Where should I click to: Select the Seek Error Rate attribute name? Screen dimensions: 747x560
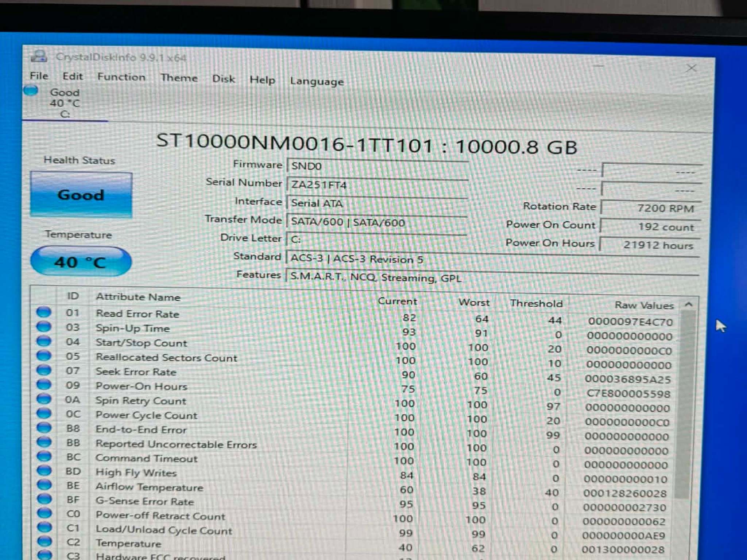tap(136, 372)
